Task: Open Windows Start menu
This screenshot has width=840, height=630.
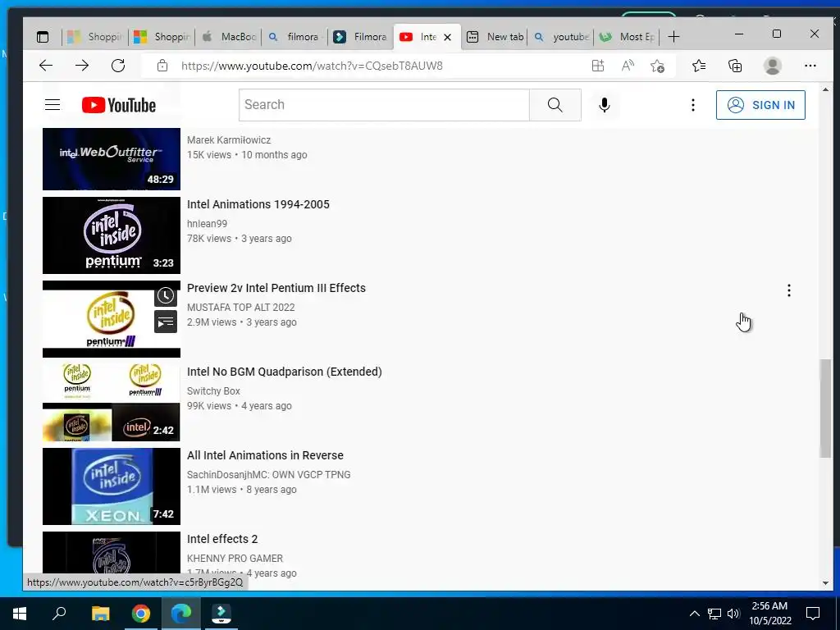Action: click(x=20, y=614)
